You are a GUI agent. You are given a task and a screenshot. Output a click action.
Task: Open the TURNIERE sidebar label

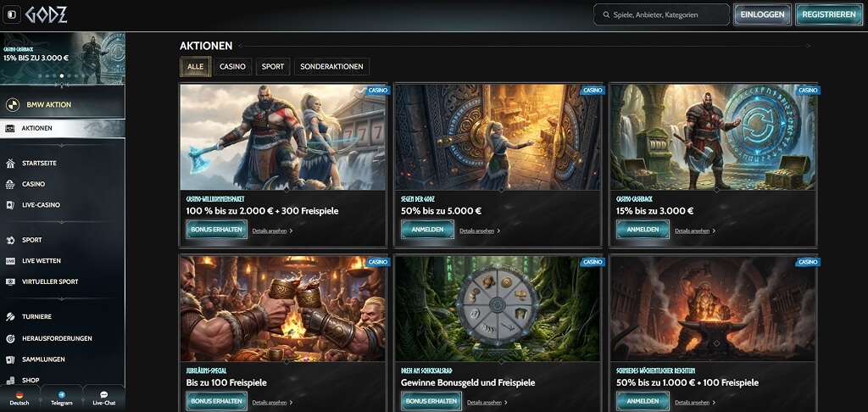(x=36, y=317)
